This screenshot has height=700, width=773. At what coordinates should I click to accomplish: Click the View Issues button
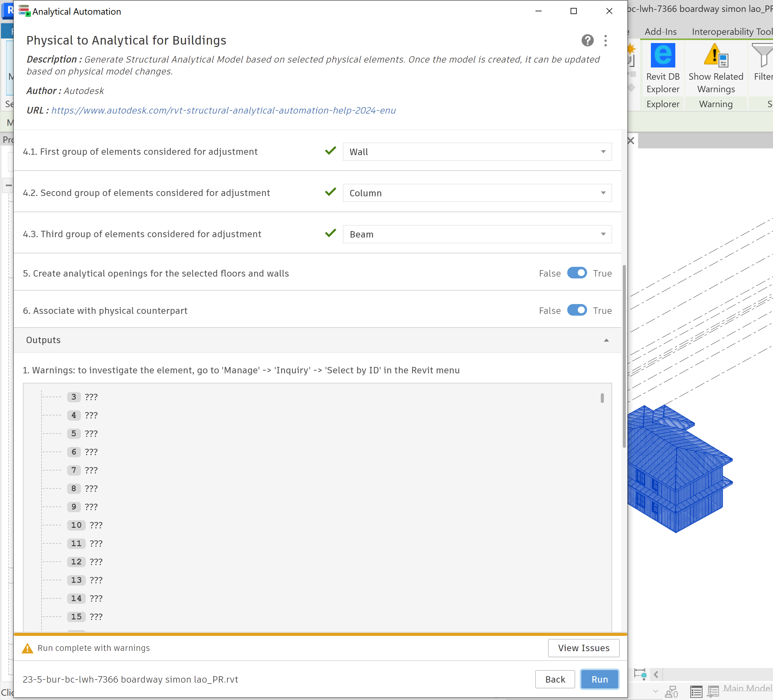(x=584, y=648)
